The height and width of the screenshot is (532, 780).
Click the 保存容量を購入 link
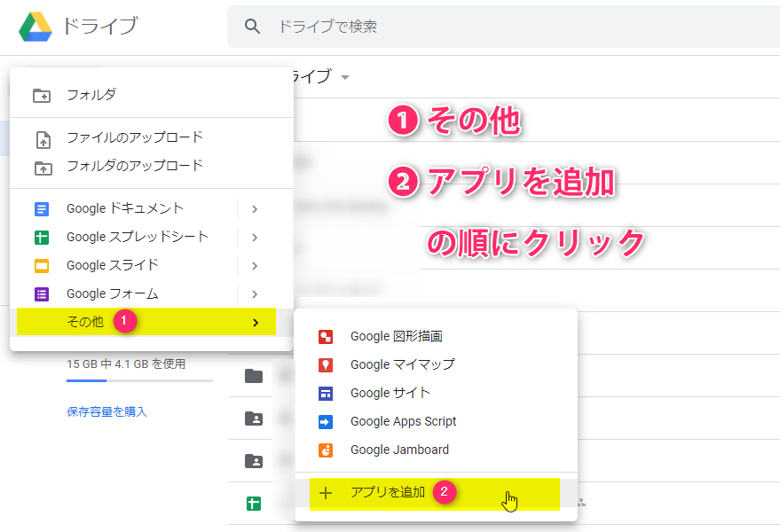click(x=107, y=411)
